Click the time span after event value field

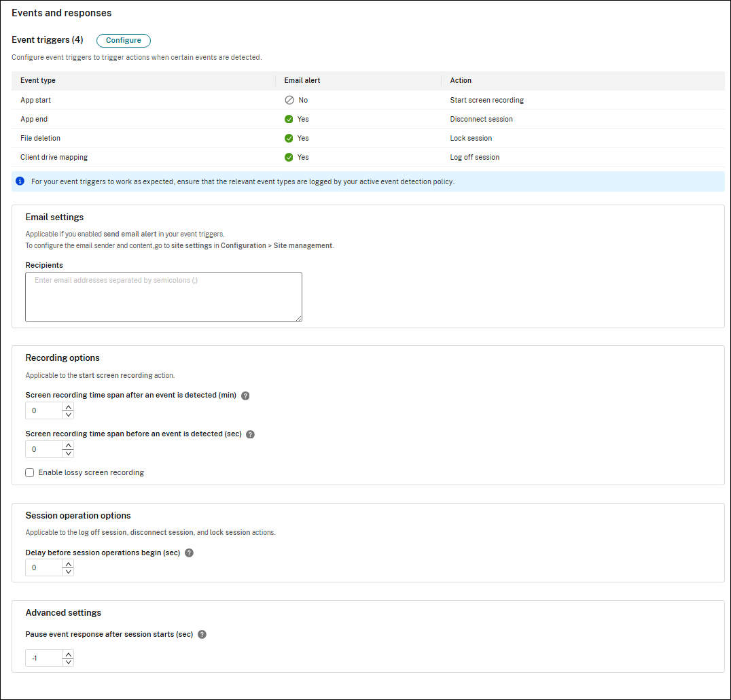click(x=44, y=411)
